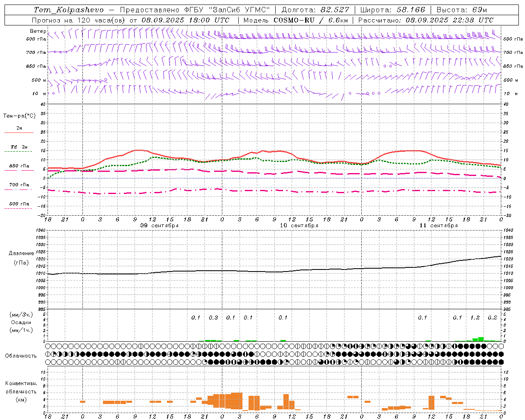The width and height of the screenshot is (525, 420).
Task: Click the 'Высота: 69м' elevation text
Action: pyautogui.click(x=462, y=10)
